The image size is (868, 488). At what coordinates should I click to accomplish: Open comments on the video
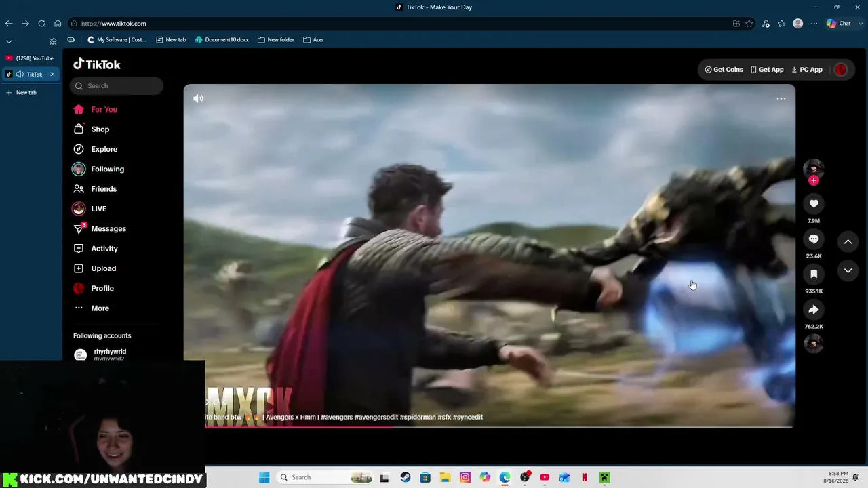click(814, 239)
